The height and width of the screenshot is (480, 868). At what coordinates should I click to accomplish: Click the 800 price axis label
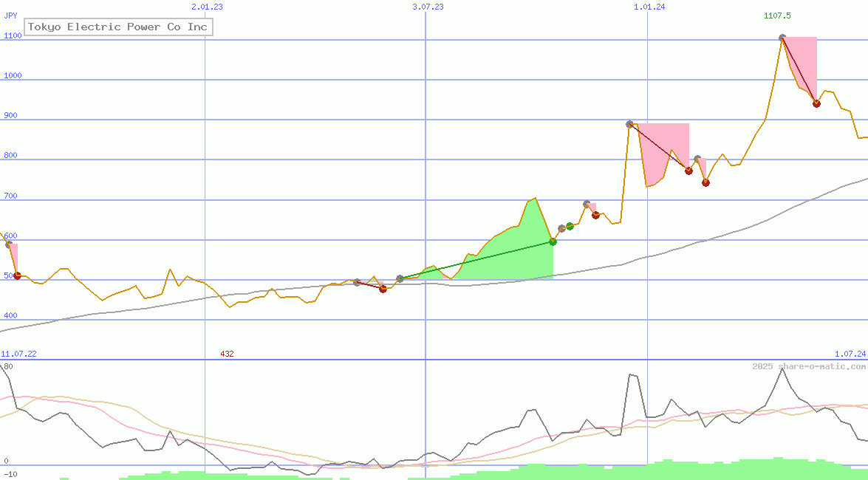10,155
